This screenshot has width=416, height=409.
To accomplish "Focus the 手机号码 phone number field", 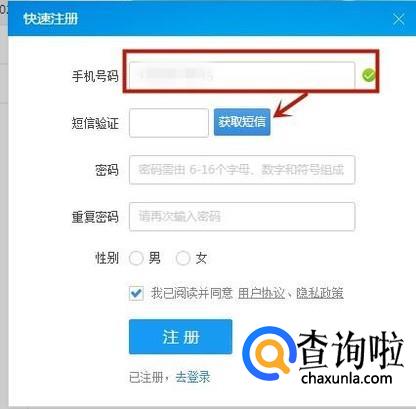I will tap(242, 75).
